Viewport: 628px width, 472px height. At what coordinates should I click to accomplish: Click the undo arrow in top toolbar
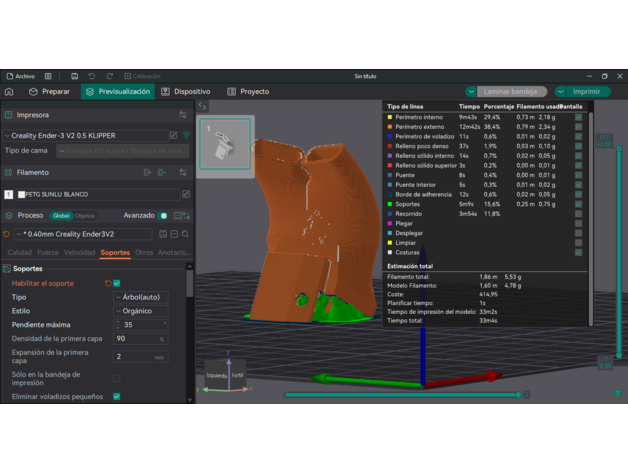point(91,76)
